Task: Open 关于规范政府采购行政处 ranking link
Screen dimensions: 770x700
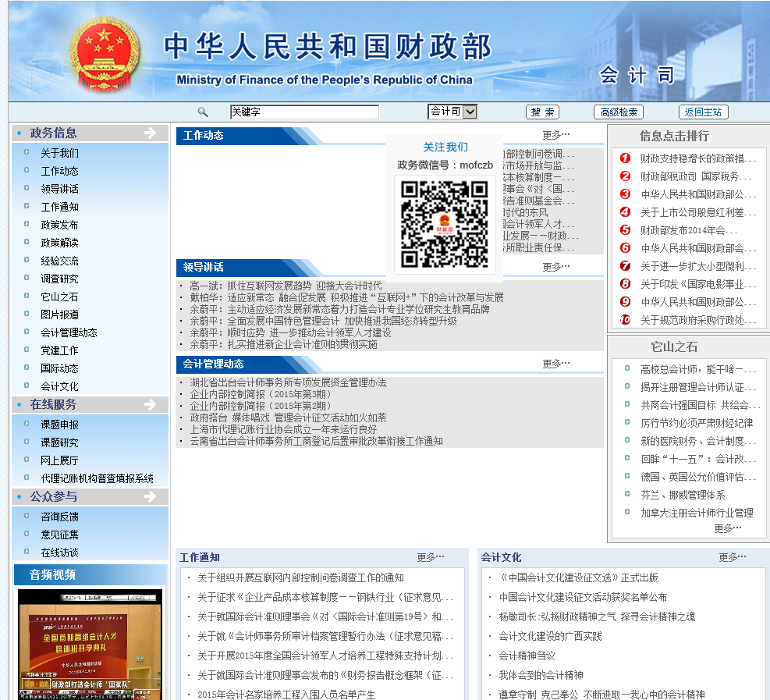Action: point(697,320)
